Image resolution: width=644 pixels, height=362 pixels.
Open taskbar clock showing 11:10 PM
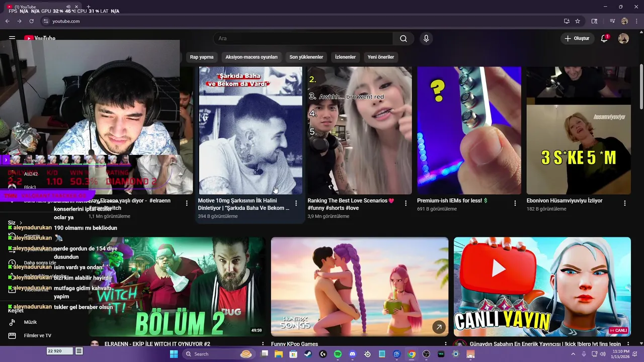620,354
